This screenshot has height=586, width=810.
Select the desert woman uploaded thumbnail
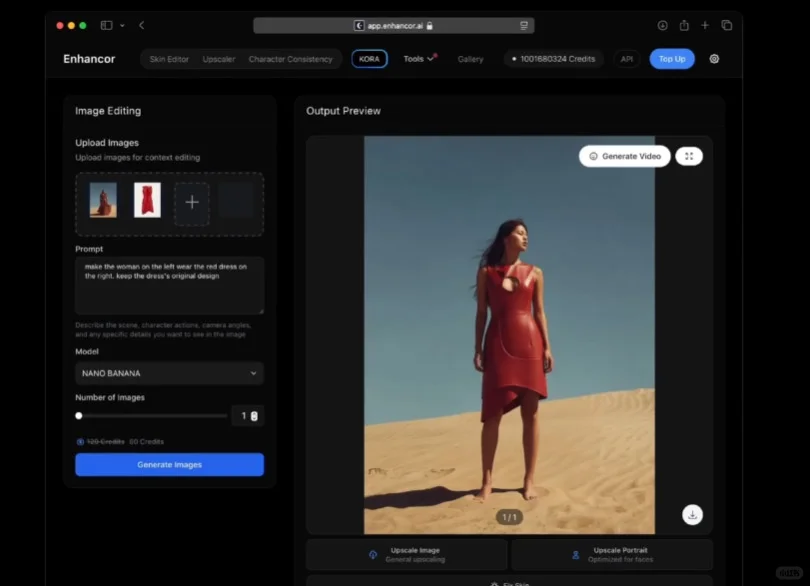pos(103,200)
